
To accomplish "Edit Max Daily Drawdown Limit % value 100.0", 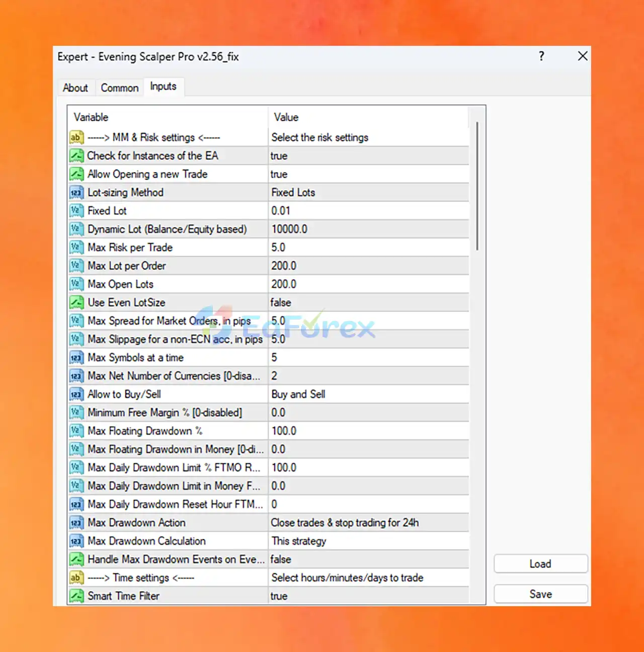I will (368, 468).
